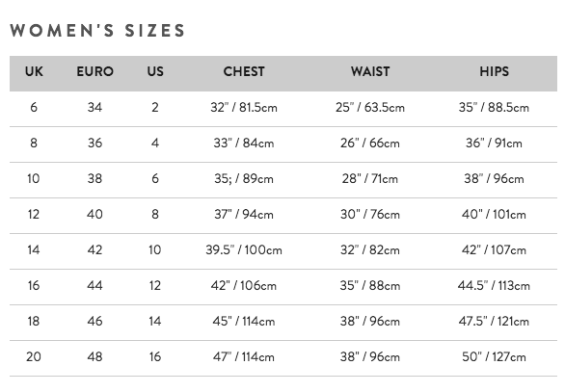Click EURO size 36 cell
The width and height of the screenshot is (565, 392).
[94, 143]
